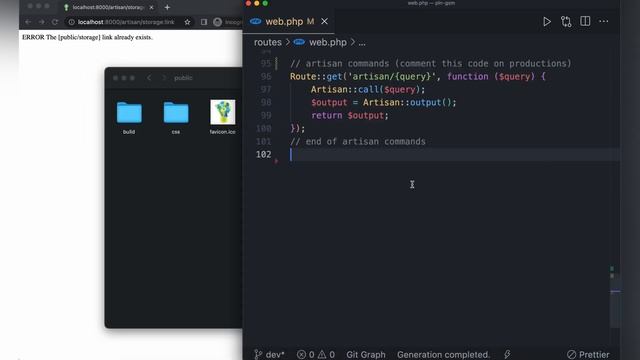Click the Route::get code line
The image size is (640, 360).
(x=418, y=77)
